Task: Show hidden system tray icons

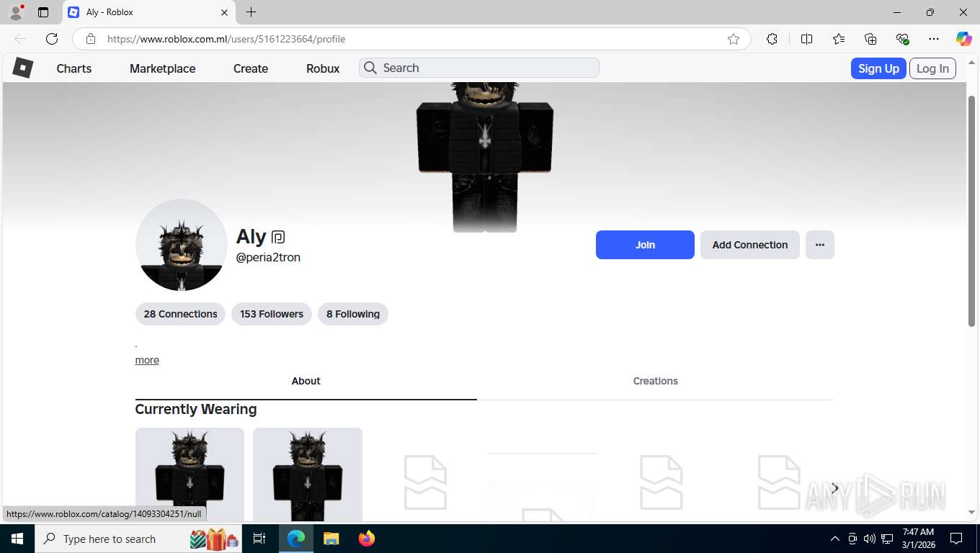Action: tap(835, 539)
